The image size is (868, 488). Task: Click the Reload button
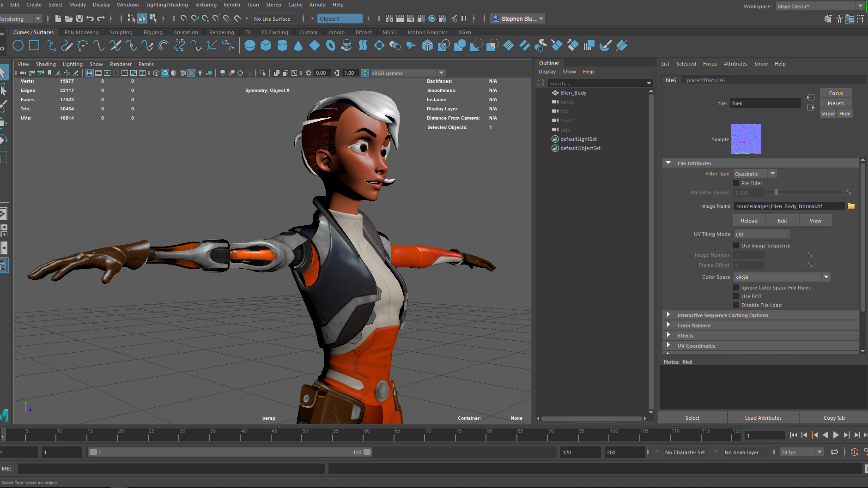click(x=749, y=221)
